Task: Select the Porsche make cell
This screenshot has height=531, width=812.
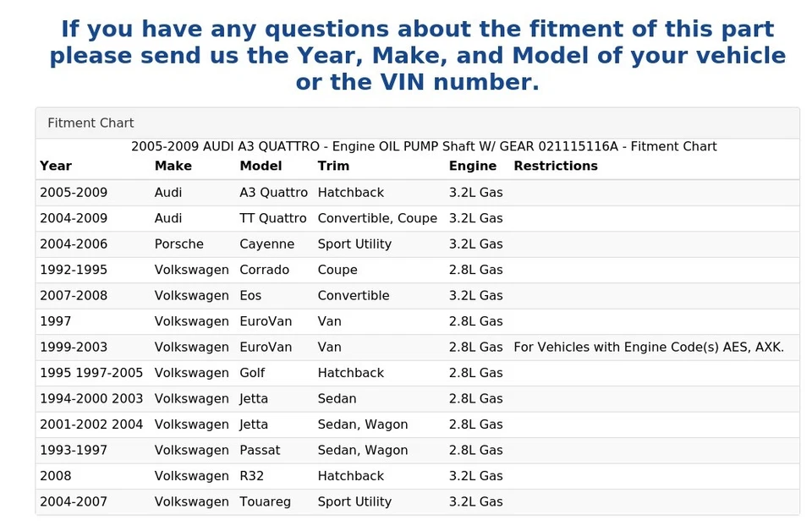Action: click(178, 244)
